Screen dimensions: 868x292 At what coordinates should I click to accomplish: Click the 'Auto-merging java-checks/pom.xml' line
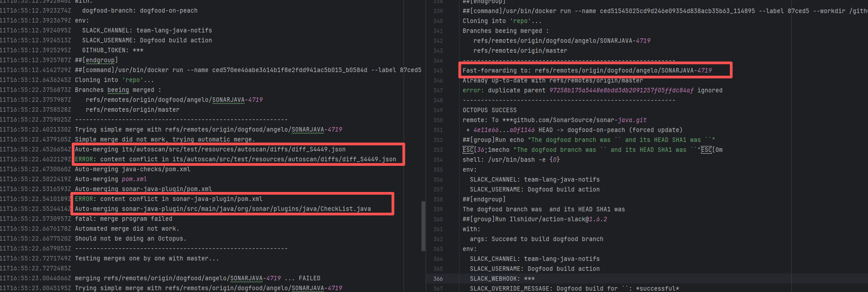pyautogui.click(x=132, y=169)
